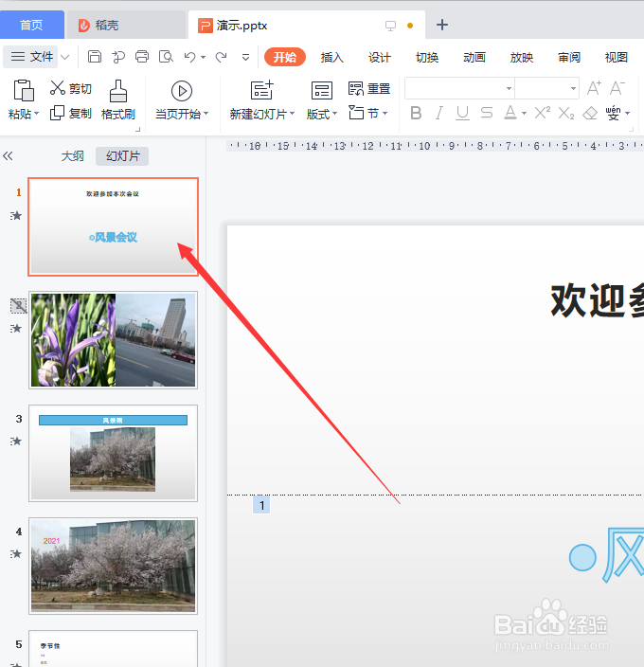The image size is (644, 667).
Task: Click the Undo arrow icon
Action: point(189,57)
